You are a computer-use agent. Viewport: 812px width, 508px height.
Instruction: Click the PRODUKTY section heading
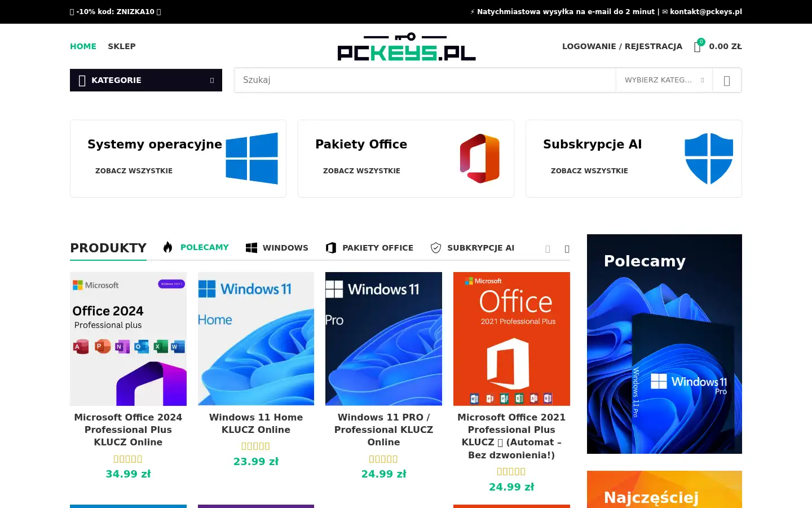pyautogui.click(x=108, y=248)
